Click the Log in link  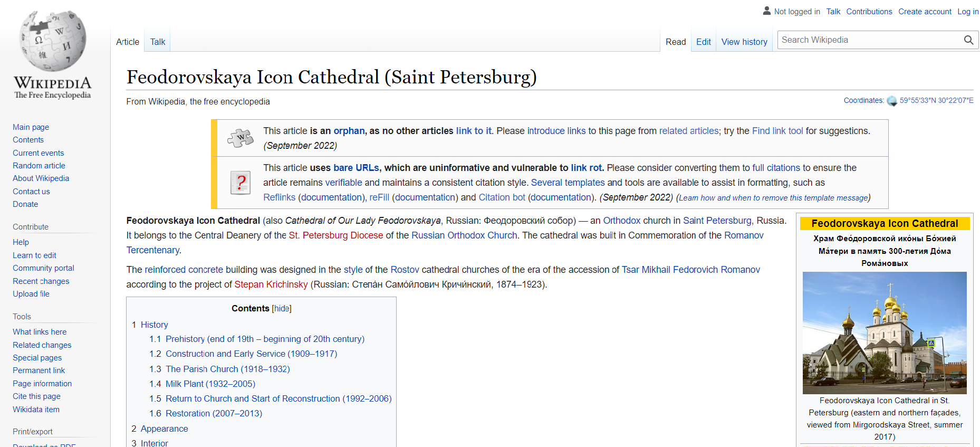point(968,12)
